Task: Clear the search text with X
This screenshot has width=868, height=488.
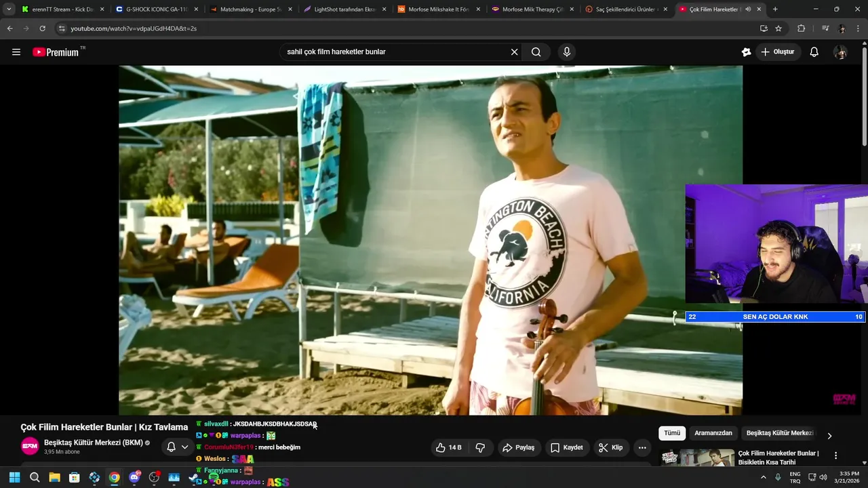Action: pyautogui.click(x=514, y=52)
